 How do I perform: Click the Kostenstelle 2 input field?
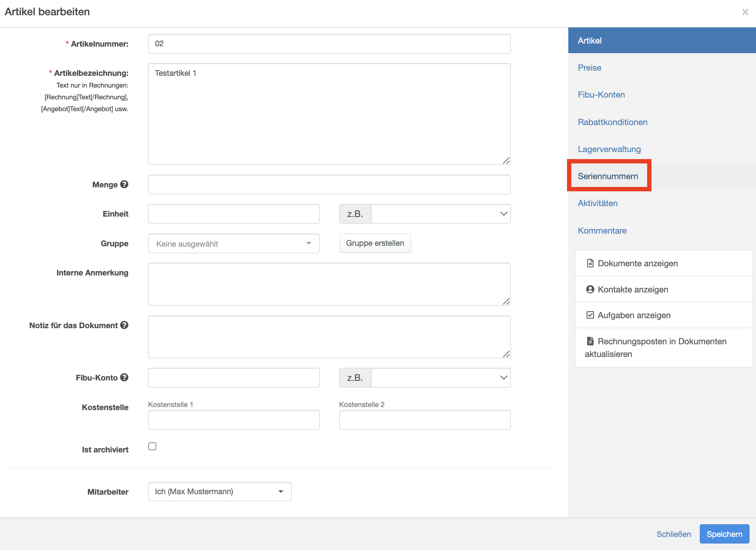425,420
